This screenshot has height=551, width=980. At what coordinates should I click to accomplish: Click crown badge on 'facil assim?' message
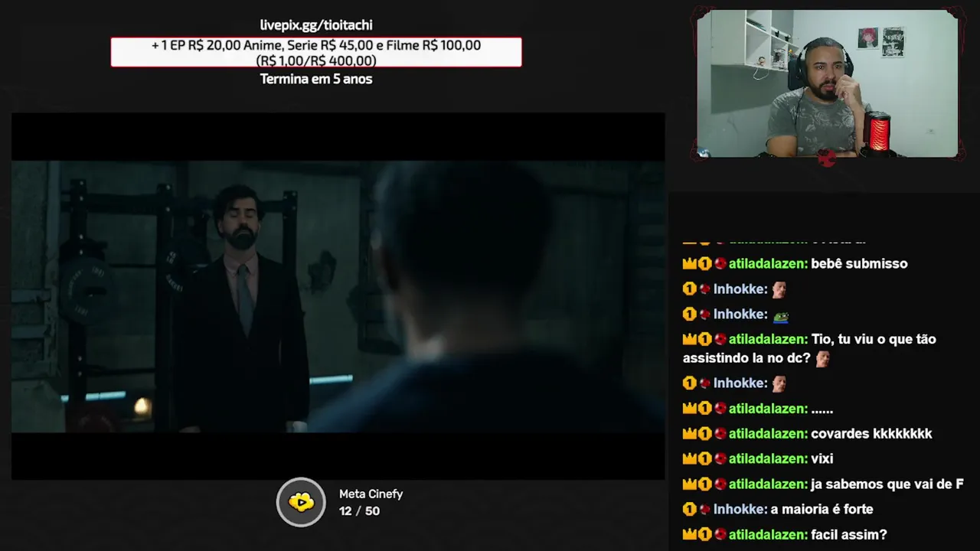point(689,535)
